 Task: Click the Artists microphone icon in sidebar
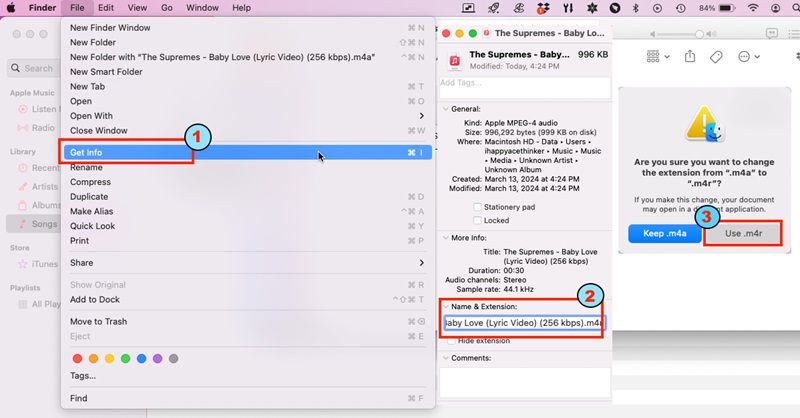(x=23, y=186)
